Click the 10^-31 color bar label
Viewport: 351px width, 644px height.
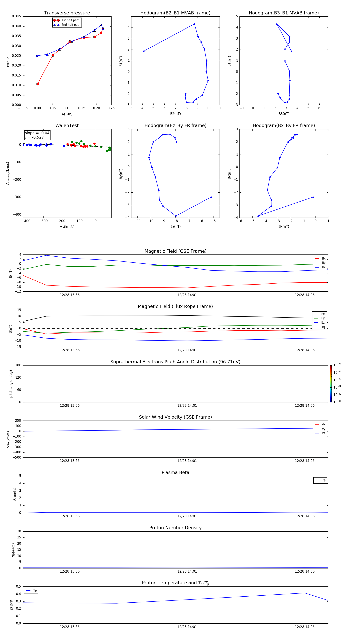pos(337,402)
